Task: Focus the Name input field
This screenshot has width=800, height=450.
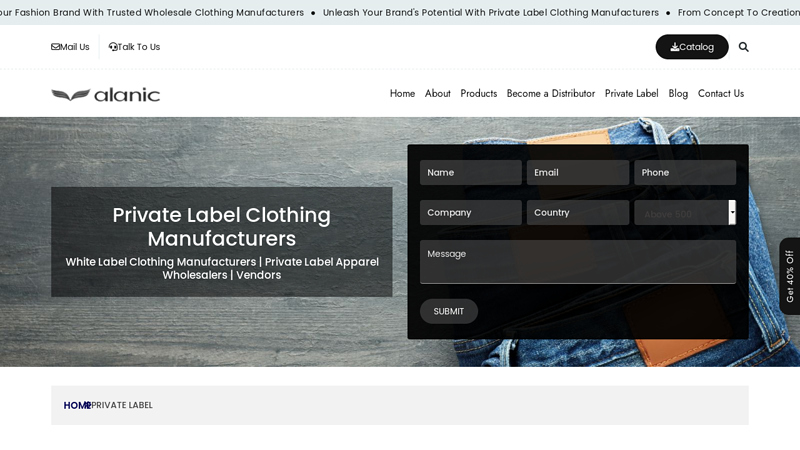Action: 470,172
